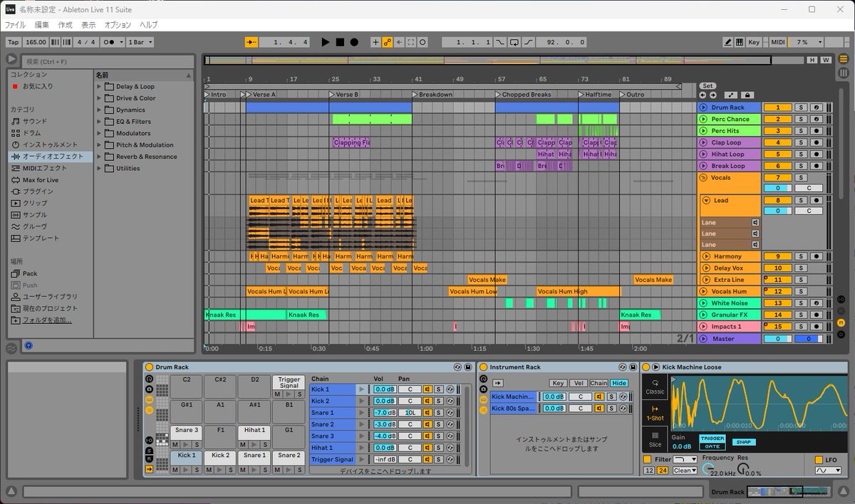This screenshot has height=504, width=855.
Task: Open the 作成 menu
Action: [65, 24]
